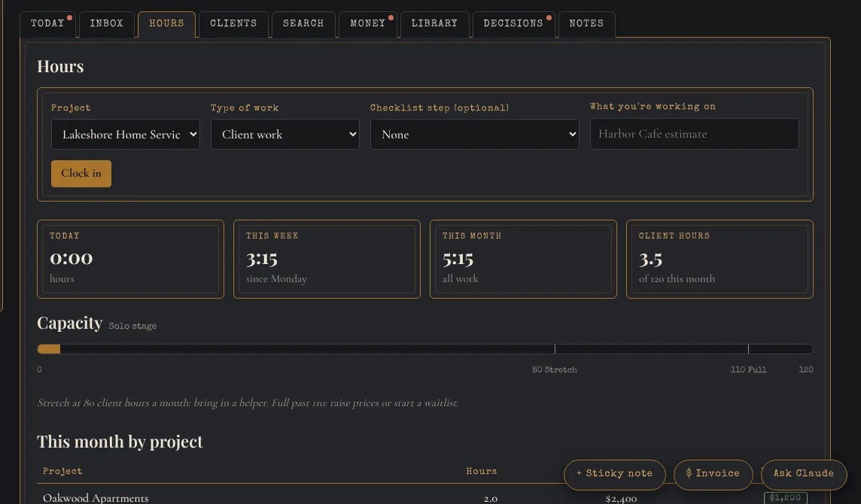Image resolution: width=861 pixels, height=504 pixels.
Task: Switch to the Inbox tab
Action: [107, 23]
